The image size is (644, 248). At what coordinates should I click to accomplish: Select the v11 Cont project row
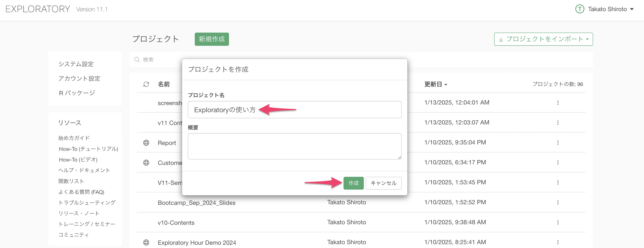pyautogui.click(x=170, y=123)
